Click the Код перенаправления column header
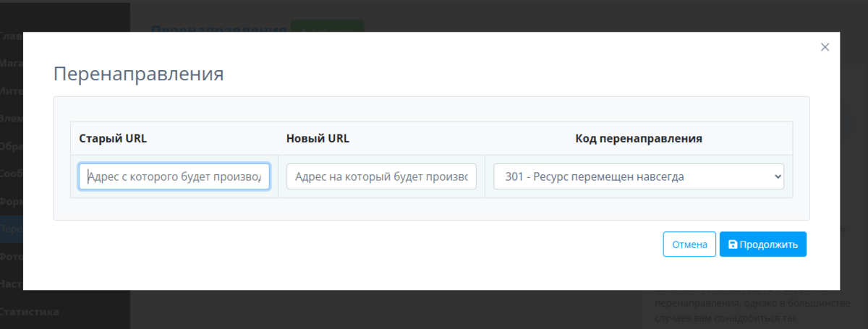This screenshot has width=868, height=329. tap(639, 138)
